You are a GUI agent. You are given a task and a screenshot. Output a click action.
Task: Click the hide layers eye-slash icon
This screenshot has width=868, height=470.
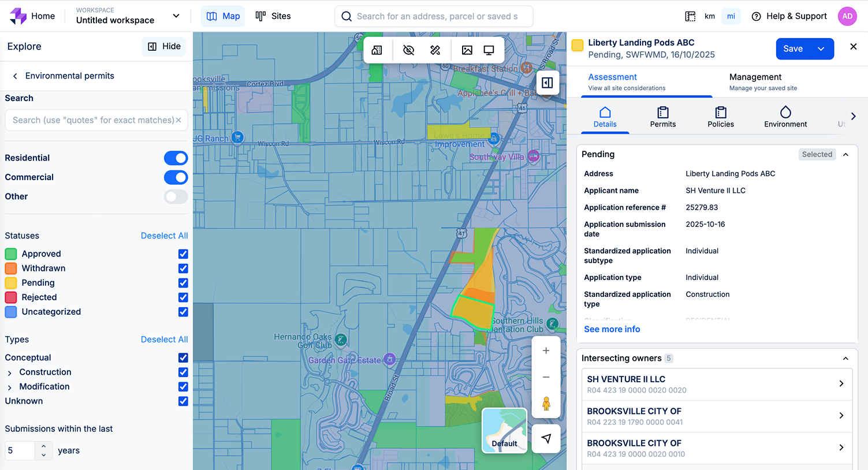(408, 50)
